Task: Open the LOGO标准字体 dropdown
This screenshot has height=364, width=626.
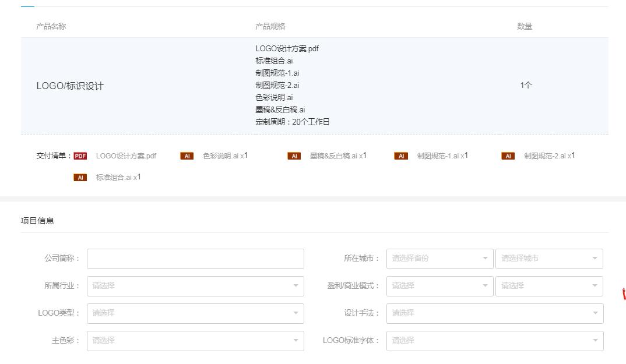Action: coord(495,341)
